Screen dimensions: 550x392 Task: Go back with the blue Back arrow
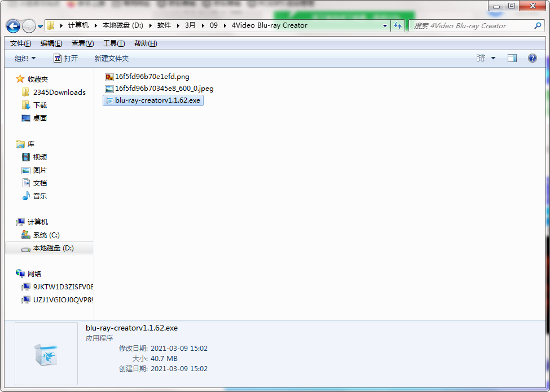(13, 26)
